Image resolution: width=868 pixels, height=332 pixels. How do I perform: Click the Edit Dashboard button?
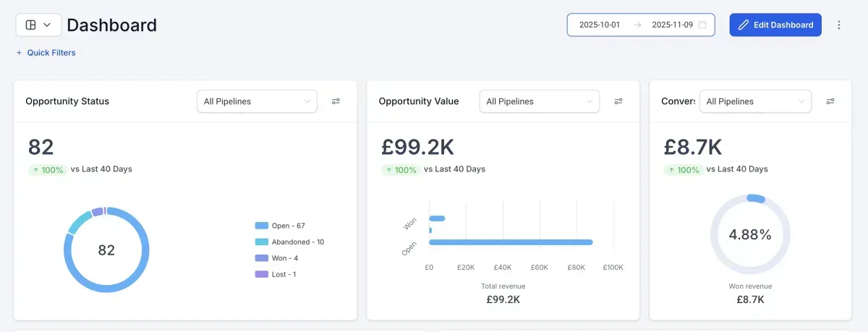click(775, 25)
